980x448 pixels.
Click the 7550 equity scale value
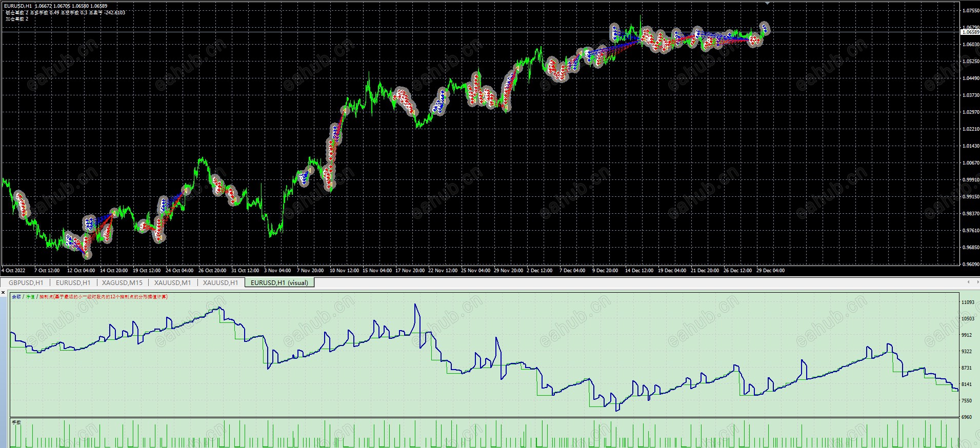tap(967, 401)
